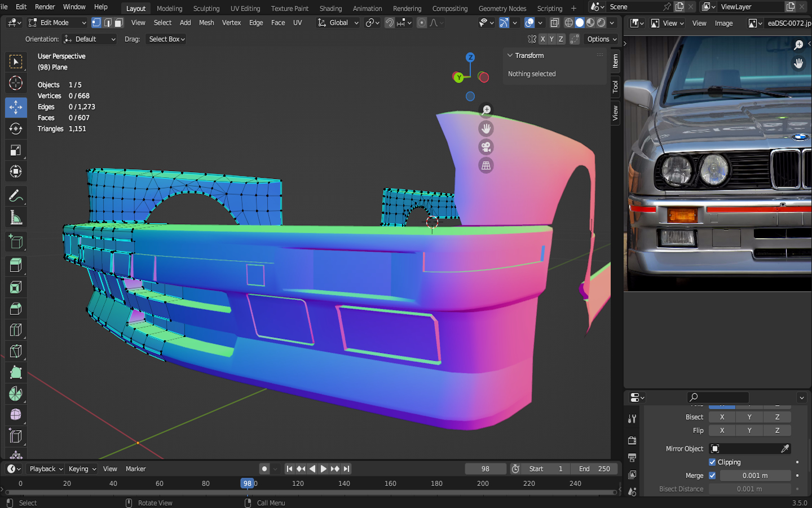Uncheck the Merge checkbox
Screen dimensions: 812x508
[x=712, y=475]
